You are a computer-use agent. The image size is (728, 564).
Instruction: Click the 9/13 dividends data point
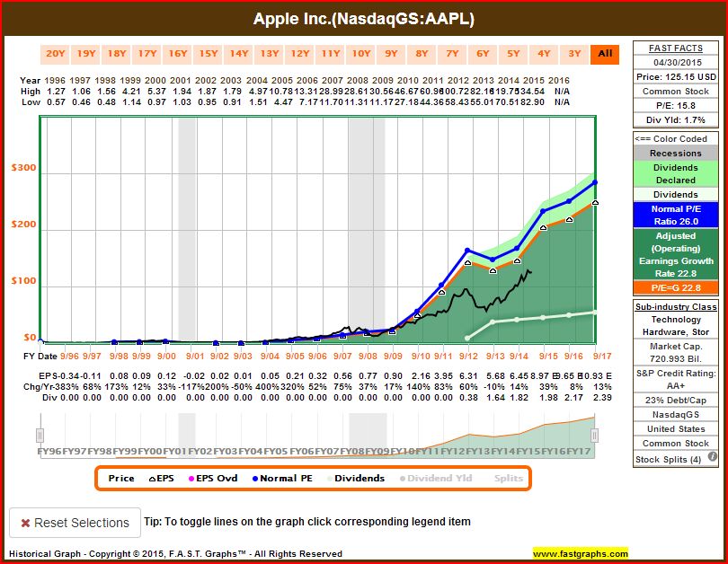[x=493, y=322]
